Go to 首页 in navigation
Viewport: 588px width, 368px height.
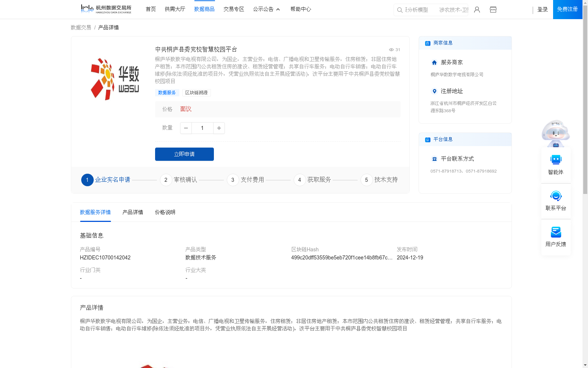pyautogui.click(x=151, y=9)
